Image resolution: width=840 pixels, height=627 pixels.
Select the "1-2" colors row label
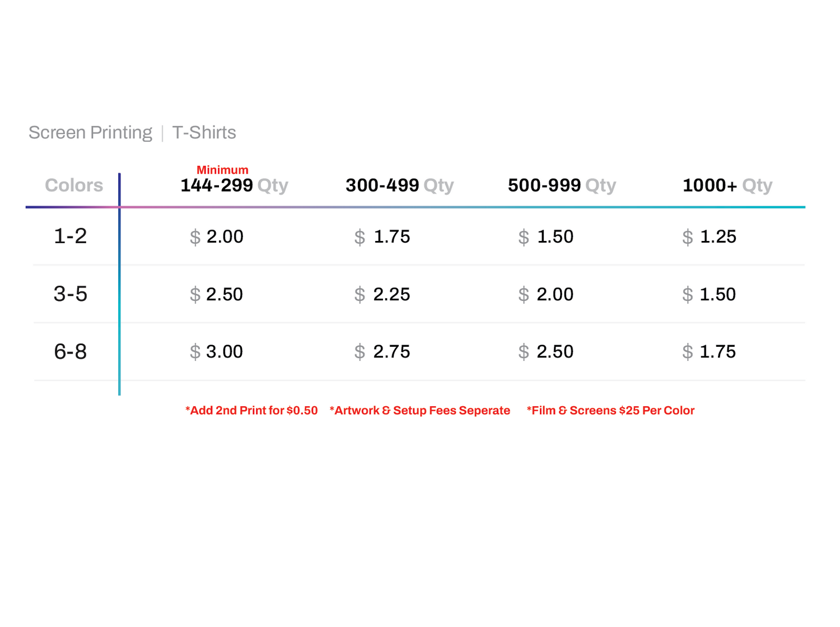pyautogui.click(x=71, y=236)
